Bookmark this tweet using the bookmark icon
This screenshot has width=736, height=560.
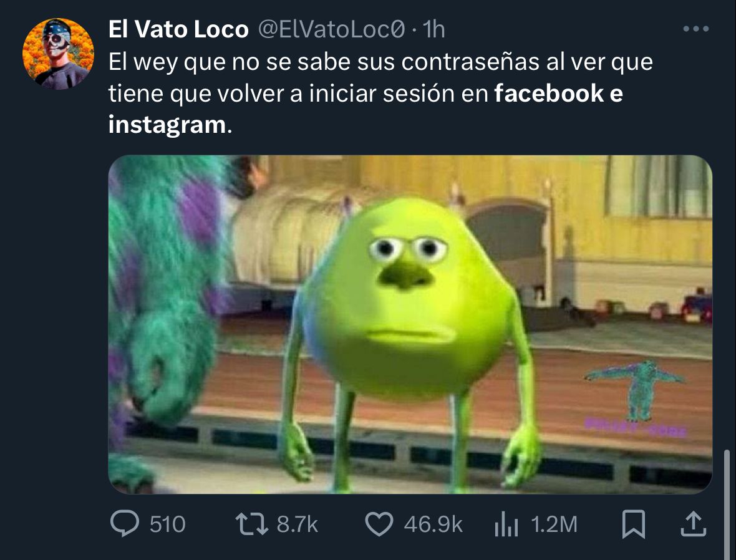pos(633,524)
